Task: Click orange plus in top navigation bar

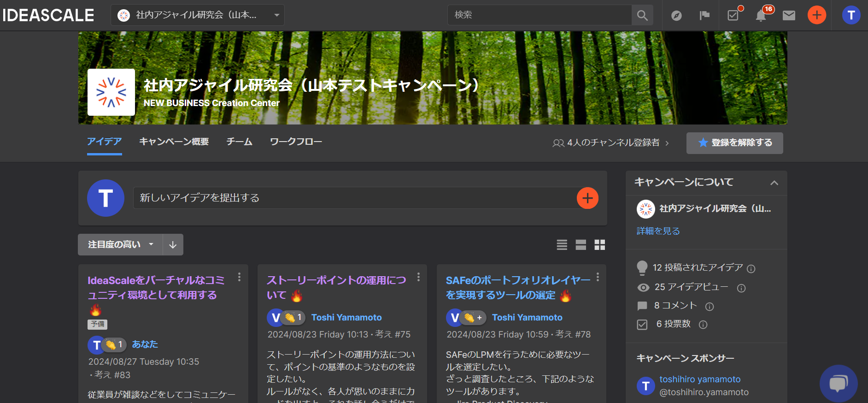Action: (816, 15)
